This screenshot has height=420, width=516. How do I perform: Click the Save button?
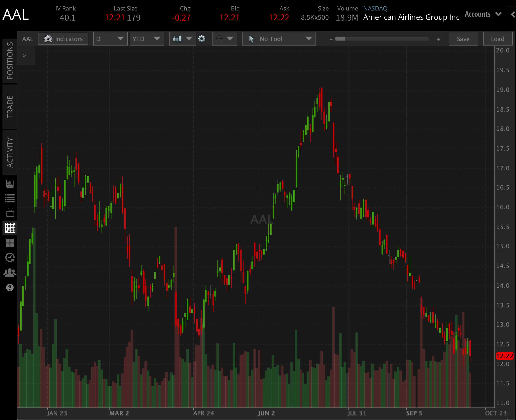pyautogui.click(x=463, y=39)
